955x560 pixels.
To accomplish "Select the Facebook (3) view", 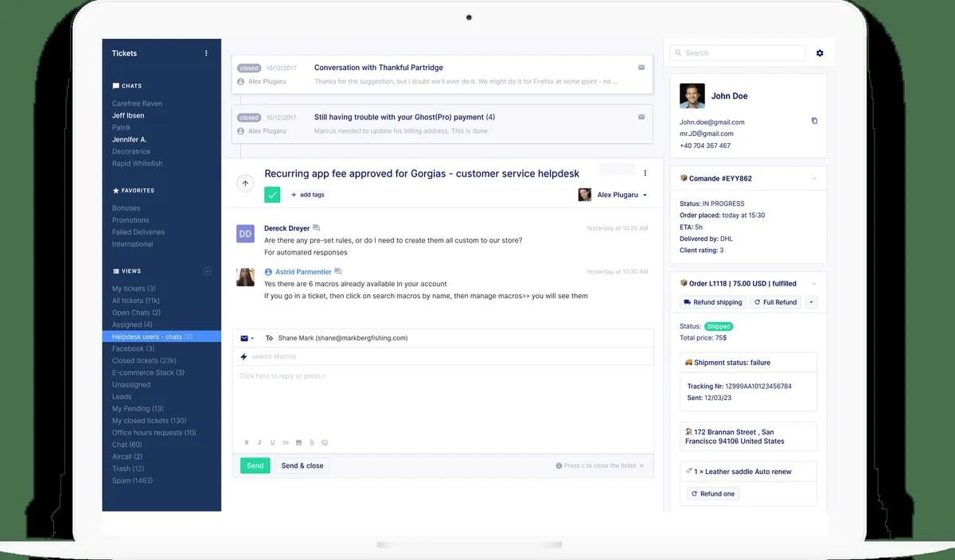I will tap(134, 348).
